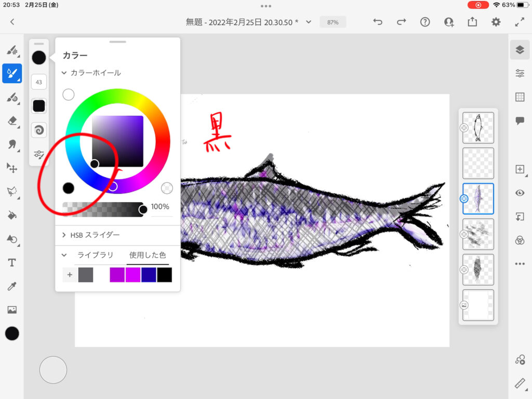Screen dimensions: 532x399
Task: Collapse the カラーホイール section
Action: (x=64, y=73)
